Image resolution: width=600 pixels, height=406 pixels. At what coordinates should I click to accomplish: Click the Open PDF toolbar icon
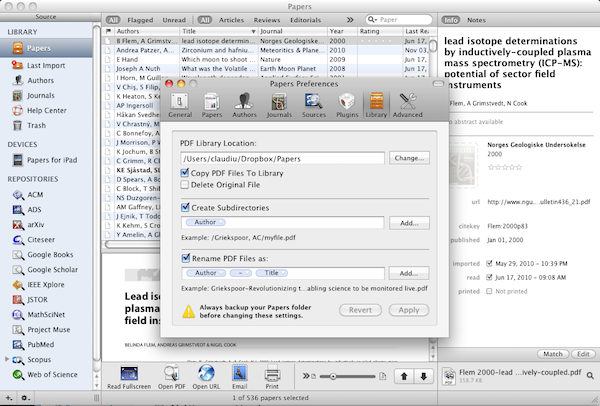tap(171, 377)
